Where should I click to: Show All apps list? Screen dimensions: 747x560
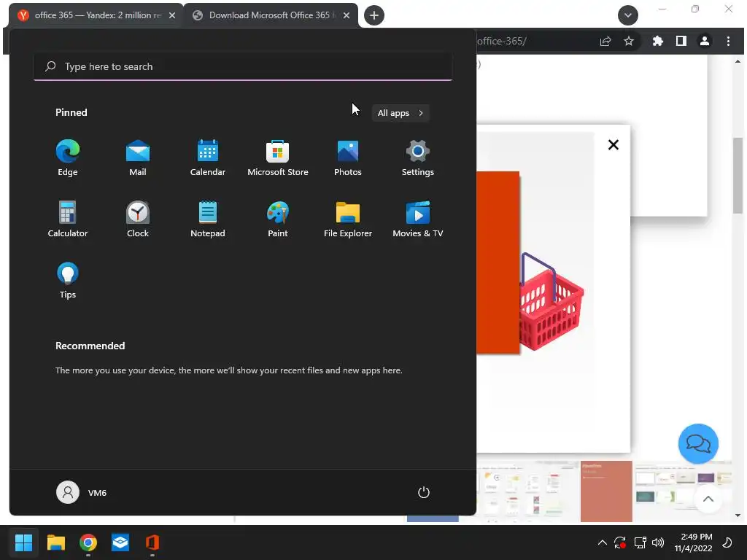tap(400, 113)
